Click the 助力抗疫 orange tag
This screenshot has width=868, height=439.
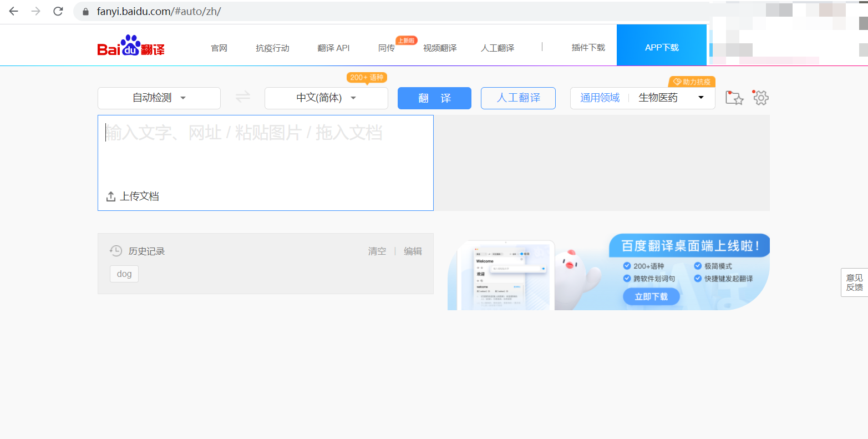[x=692, y=82]
